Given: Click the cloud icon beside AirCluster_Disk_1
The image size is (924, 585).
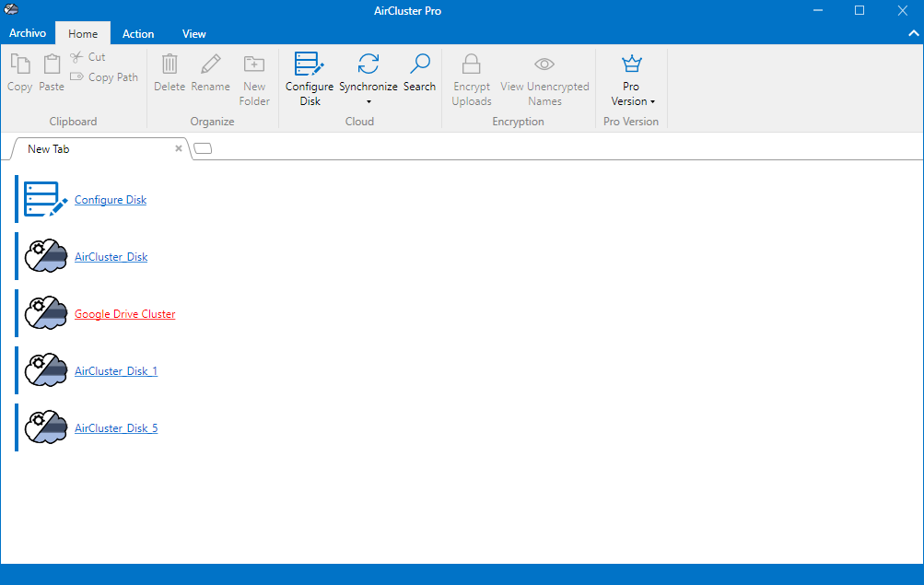Looking at the screenshot, I should click(x=45, y=370).
